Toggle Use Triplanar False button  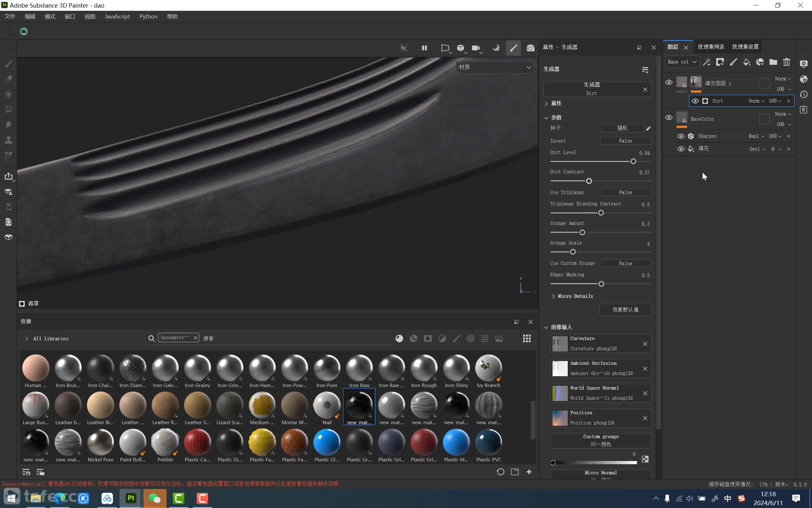(625, 192)
